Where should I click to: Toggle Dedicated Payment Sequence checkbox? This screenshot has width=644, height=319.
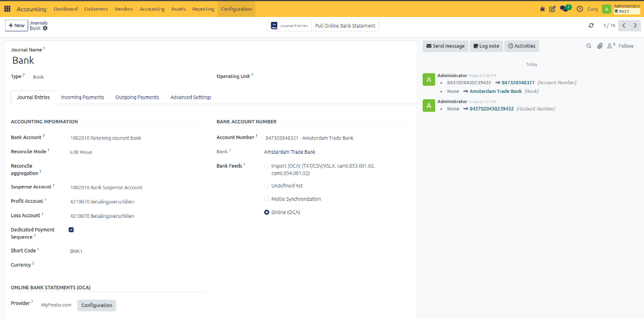pos(71,230)
